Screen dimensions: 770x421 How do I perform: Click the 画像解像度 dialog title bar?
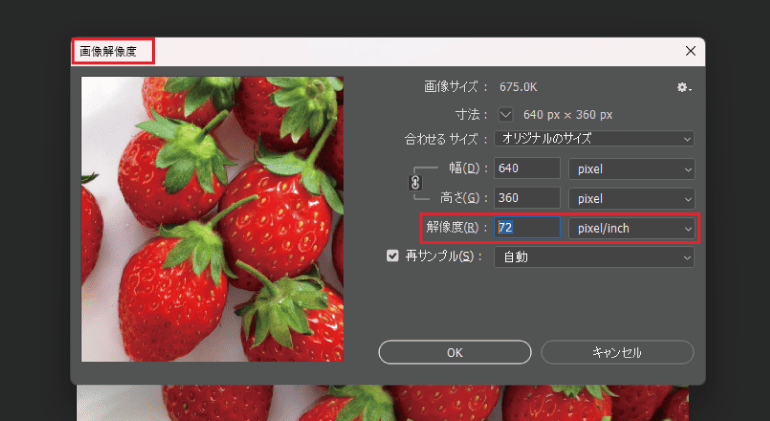(x=400, y=50)
